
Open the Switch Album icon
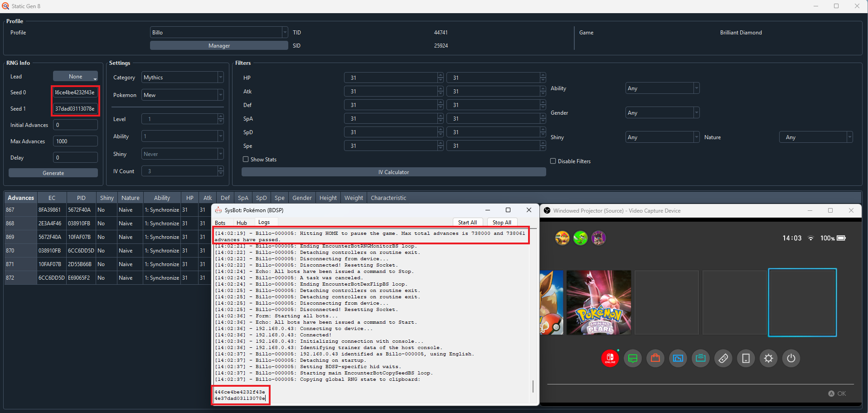coord(678,358)
